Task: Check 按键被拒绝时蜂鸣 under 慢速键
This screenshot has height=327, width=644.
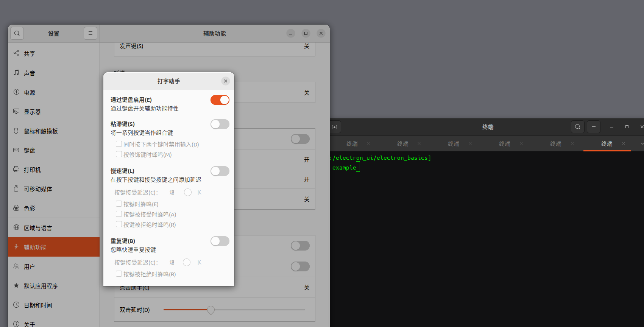Action: tap(119, 224)
